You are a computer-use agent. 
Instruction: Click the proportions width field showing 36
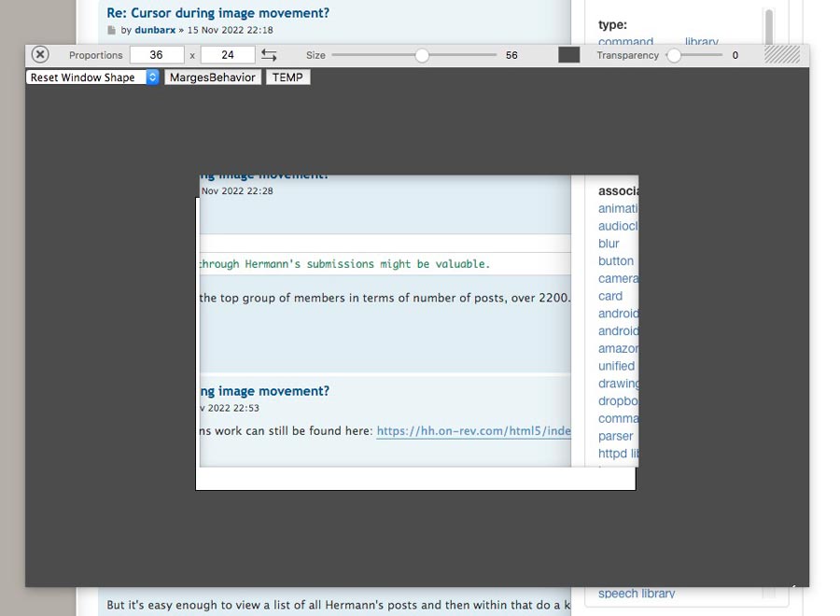point(156,55)
